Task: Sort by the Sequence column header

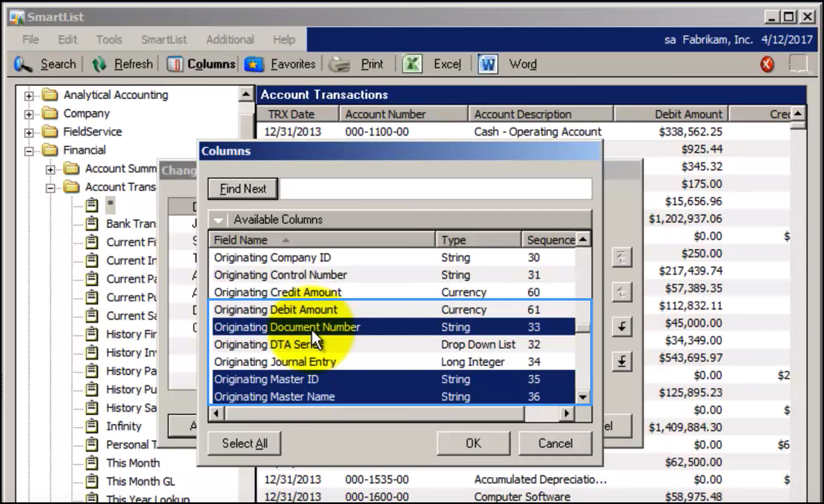Action: (549, 240)
